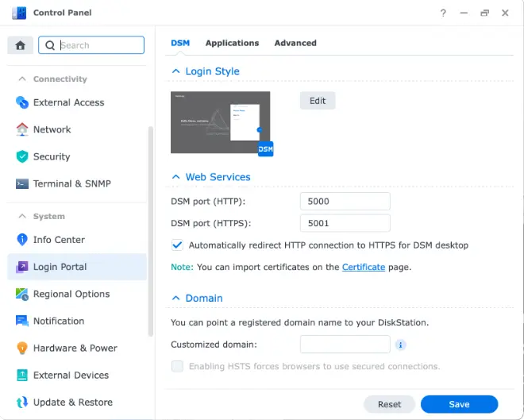Open Security shield icon

coord(22,156)
